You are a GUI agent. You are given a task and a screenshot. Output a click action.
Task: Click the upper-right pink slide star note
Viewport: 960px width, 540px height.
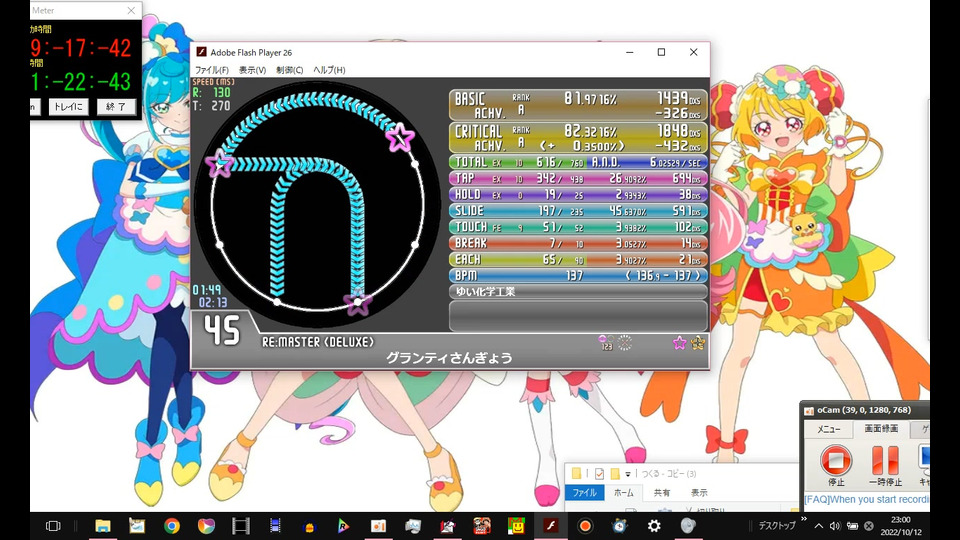400,137
